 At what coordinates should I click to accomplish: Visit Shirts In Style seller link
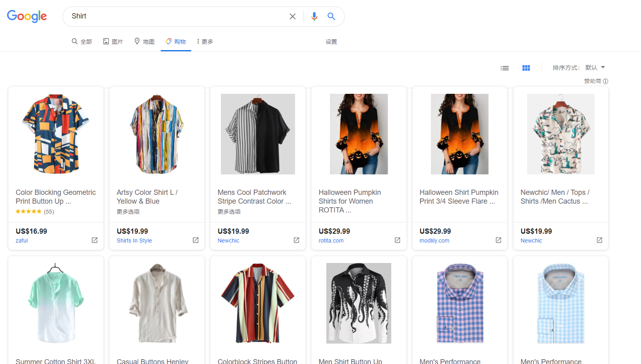(x=134, y=241)
